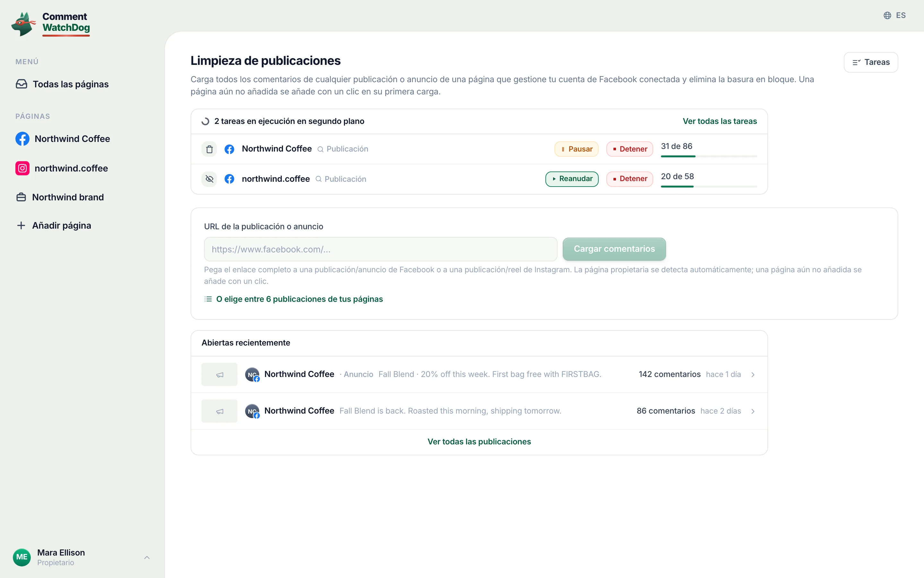Expand the Mara Ellison account menu chevron
Image resolution: width=924 pixels, height=578 pixels.
click(x=147, y=557)
